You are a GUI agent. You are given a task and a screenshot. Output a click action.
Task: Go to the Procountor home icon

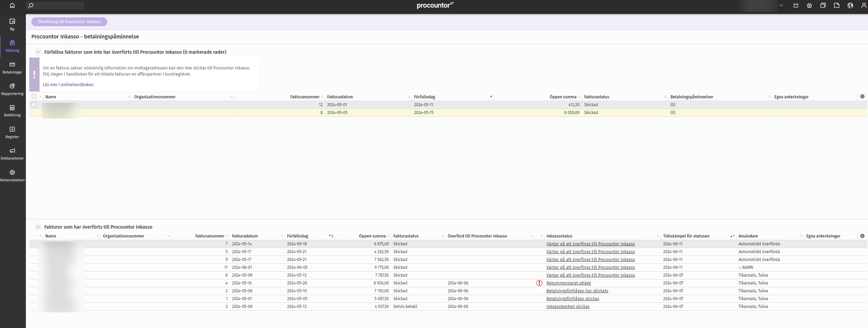click(x=12, y=5)
